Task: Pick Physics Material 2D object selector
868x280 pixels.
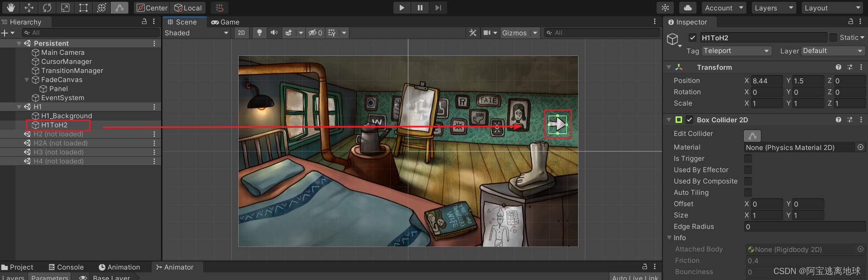Action: (860, 147)
